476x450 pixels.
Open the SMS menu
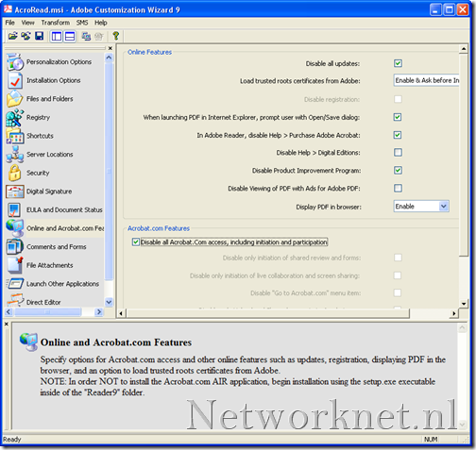pyautogui.click(x=82, y=23)
